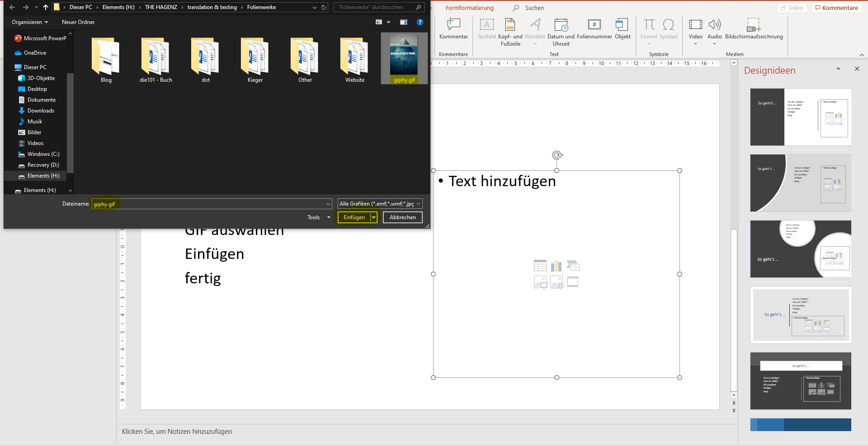Go back in the file dialog
The width and height of the screenshot is (868, 446).
pyautogui.click(x=12, y=7)
